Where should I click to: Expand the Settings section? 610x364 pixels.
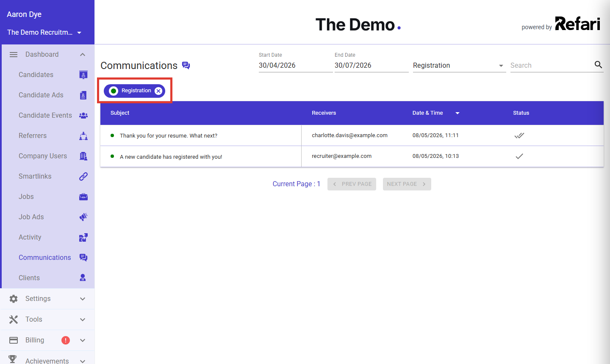[x=83, y=299]
